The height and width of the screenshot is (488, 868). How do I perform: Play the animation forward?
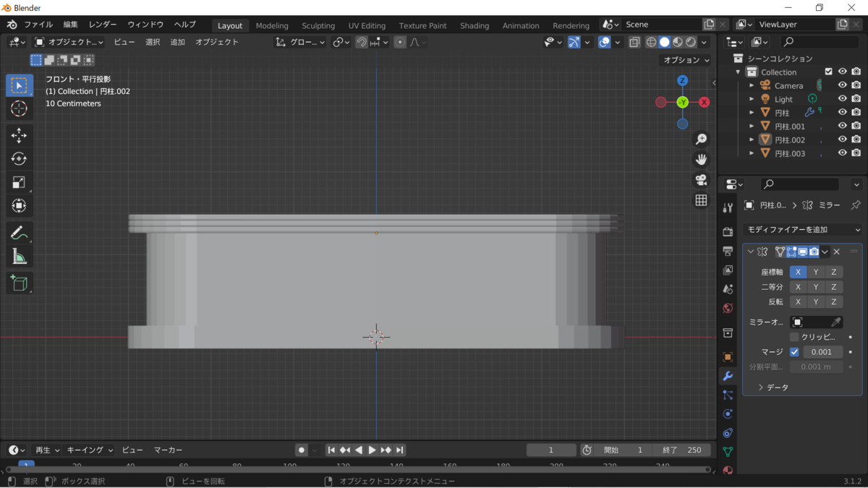372,450
